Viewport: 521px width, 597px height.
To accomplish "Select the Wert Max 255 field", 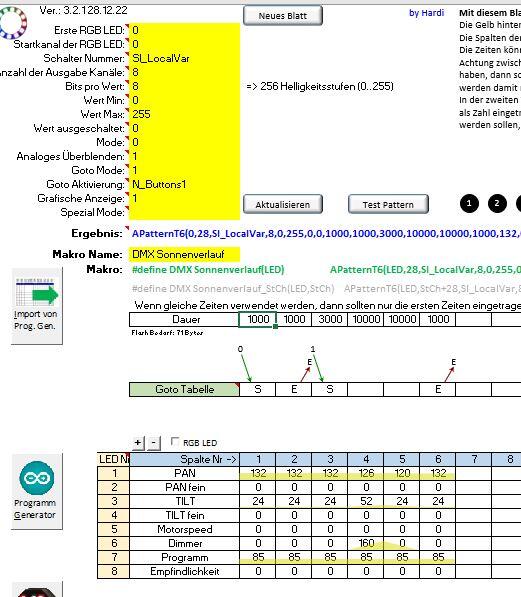I will click(x=185, y=114).
